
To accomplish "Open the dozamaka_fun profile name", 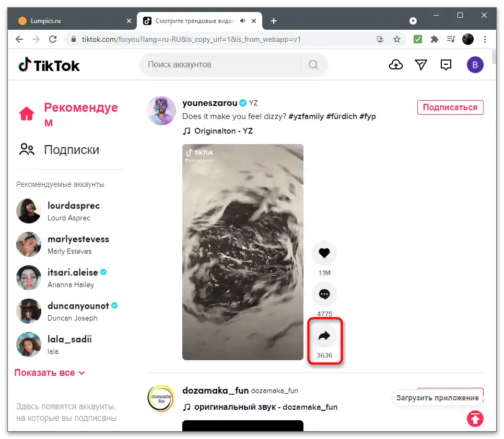I will (215, 390).
